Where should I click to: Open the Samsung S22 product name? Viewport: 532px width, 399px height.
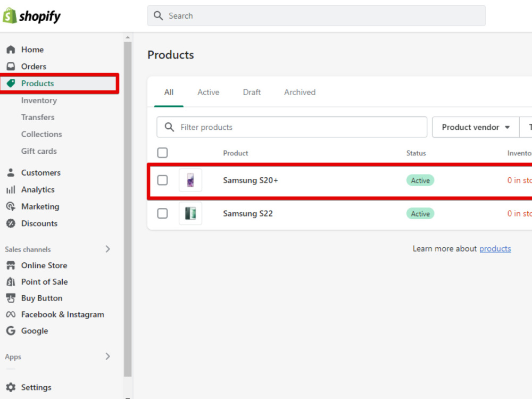tap(248, 213)
